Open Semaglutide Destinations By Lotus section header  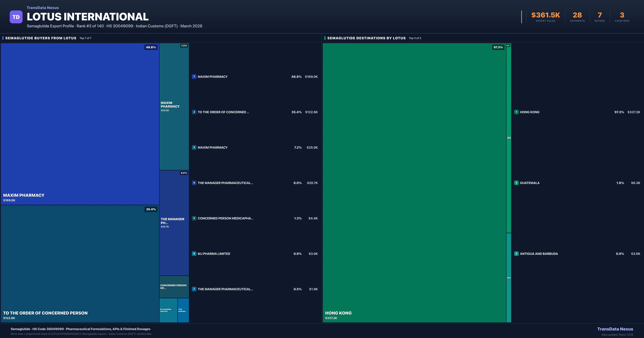click(366, 38)
